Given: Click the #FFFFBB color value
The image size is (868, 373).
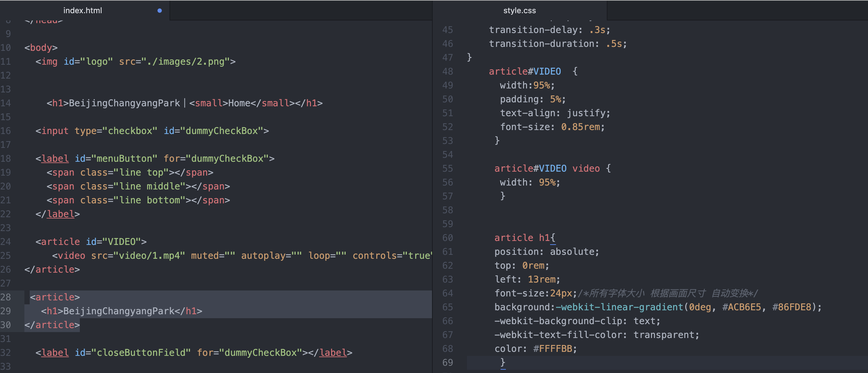Looking at the screenshot, I should (x=553, y=349).
